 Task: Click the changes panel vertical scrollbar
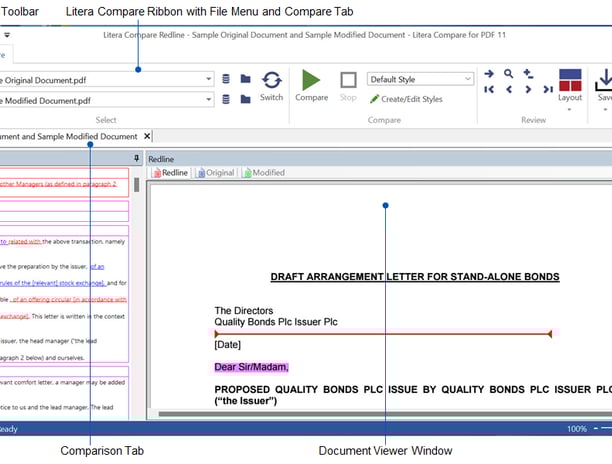136,185
